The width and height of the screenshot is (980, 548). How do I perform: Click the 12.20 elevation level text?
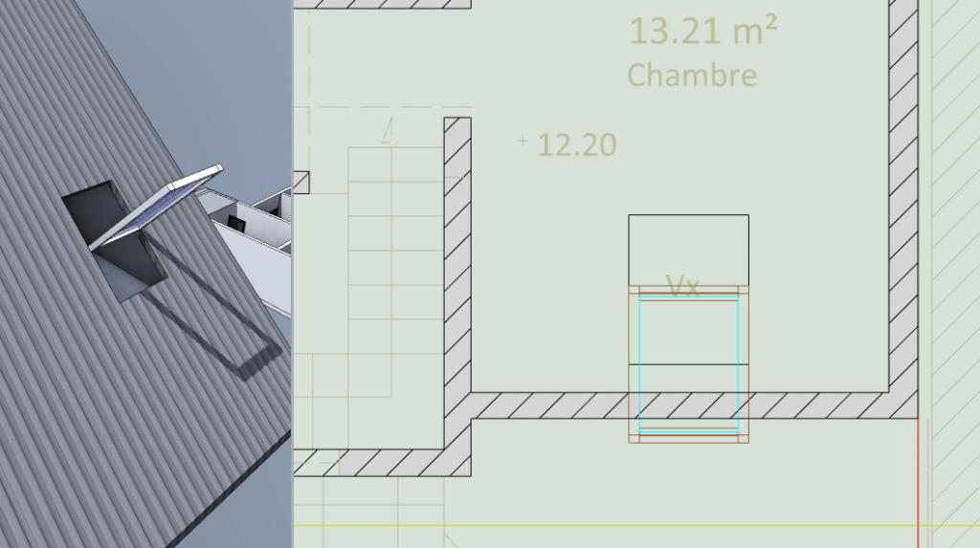pos(577,145)
